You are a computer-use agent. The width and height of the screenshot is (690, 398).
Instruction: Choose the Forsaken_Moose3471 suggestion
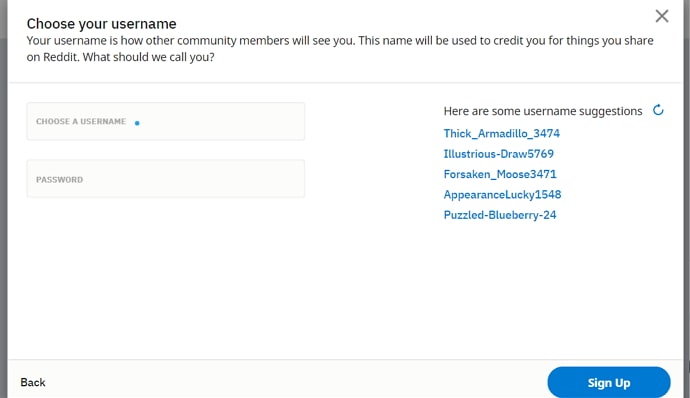coord(500,174)
